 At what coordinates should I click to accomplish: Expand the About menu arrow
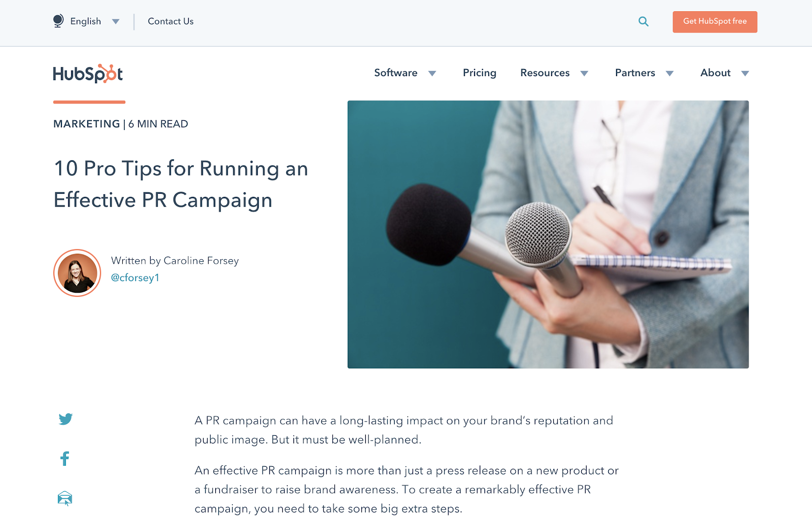click(x=745, y=74)
